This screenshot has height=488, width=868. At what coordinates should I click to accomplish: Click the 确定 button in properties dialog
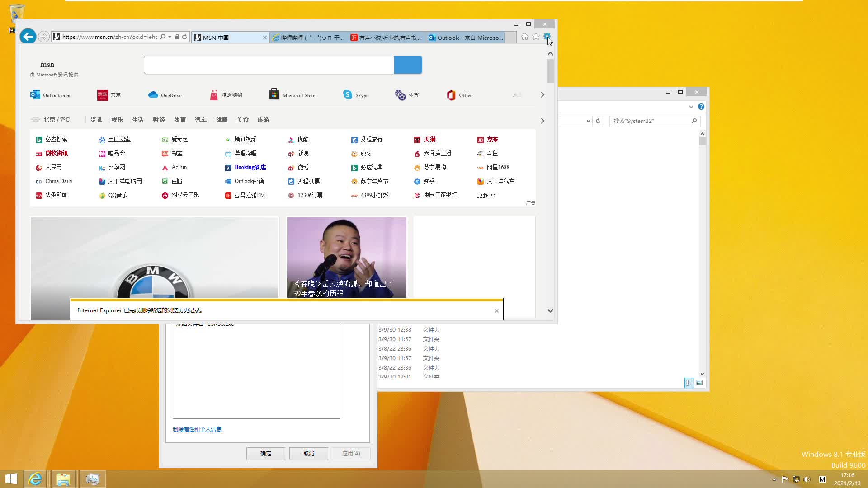click(266, 454)
